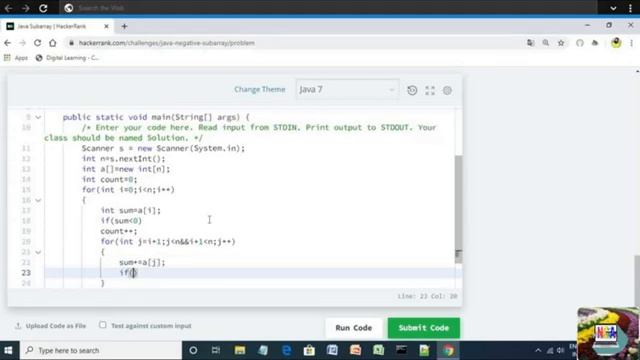Viewport: 640px width, 360px height.
Task: Open the Java 7 language dropdown
Action: coord(347,89)
